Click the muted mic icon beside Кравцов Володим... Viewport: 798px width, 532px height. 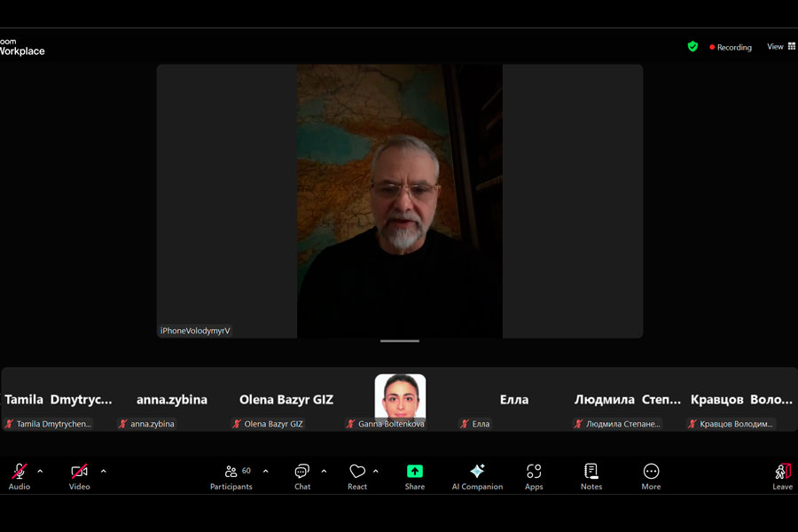click(692, 424)
